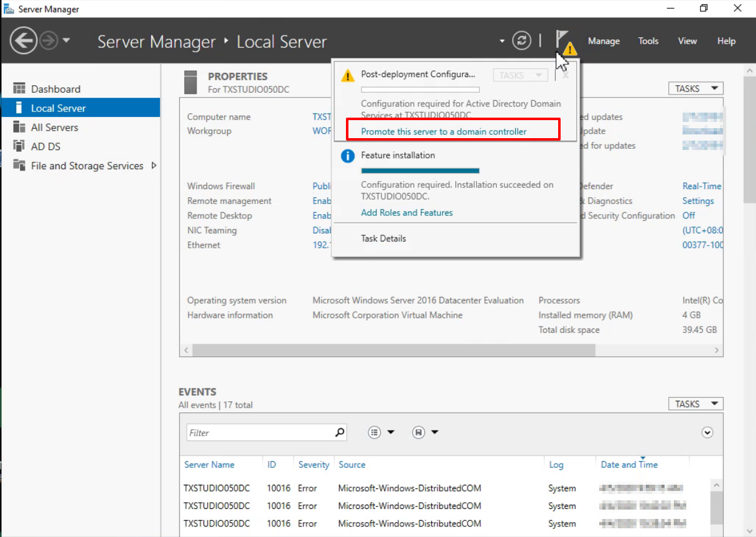
Task: Click the Events list scroll up arrow
Action: tap(716, 485)
